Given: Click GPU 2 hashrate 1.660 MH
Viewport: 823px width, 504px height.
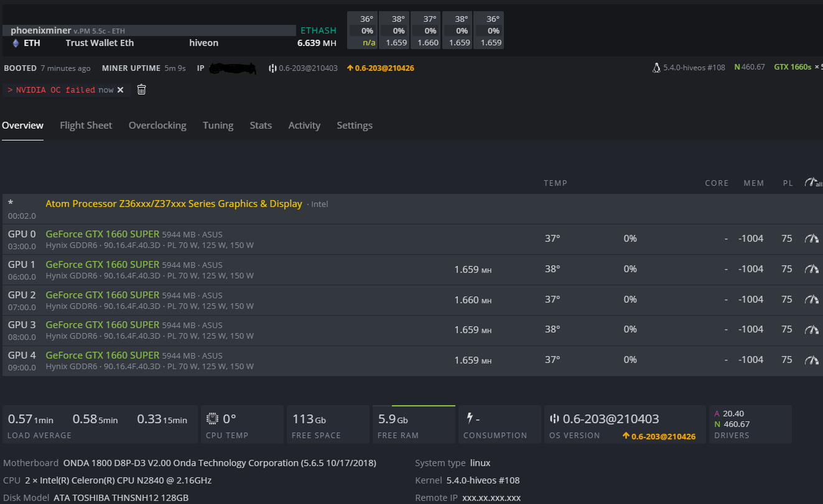Looking at the screenshot, I should point(473,300).
